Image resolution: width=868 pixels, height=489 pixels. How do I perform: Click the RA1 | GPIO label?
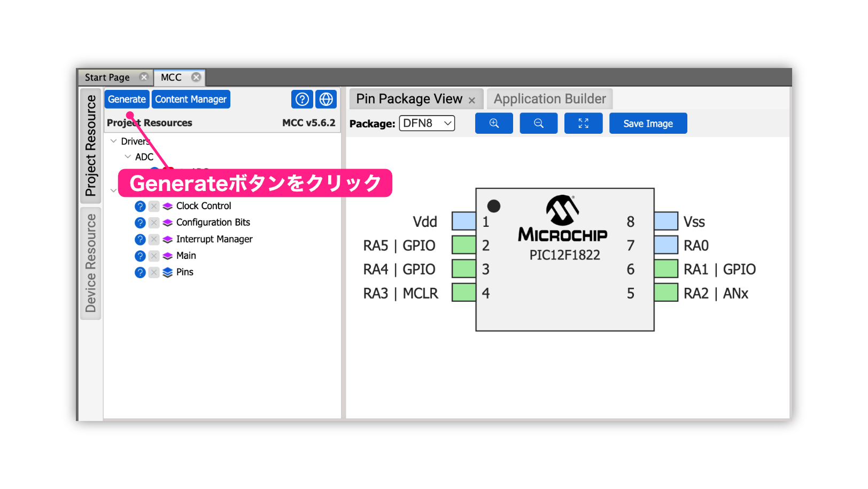(720, 269)
